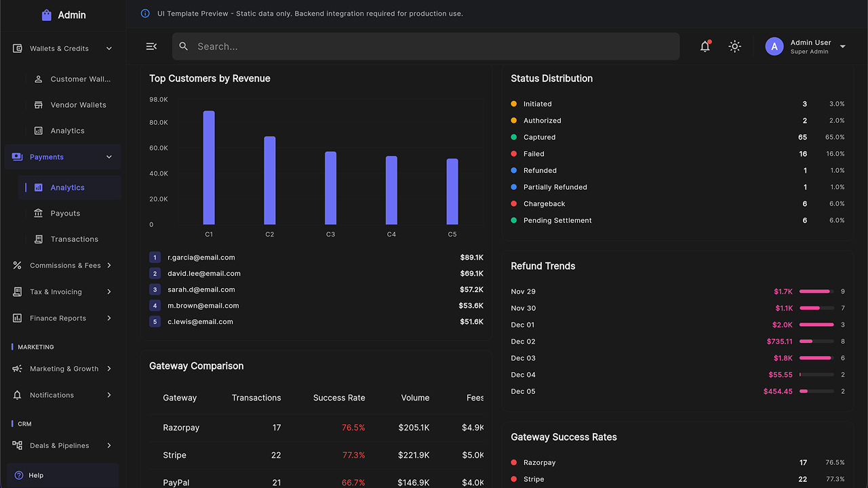Click the Tax & Invoicing receipt icon

[x=18, y=291]
